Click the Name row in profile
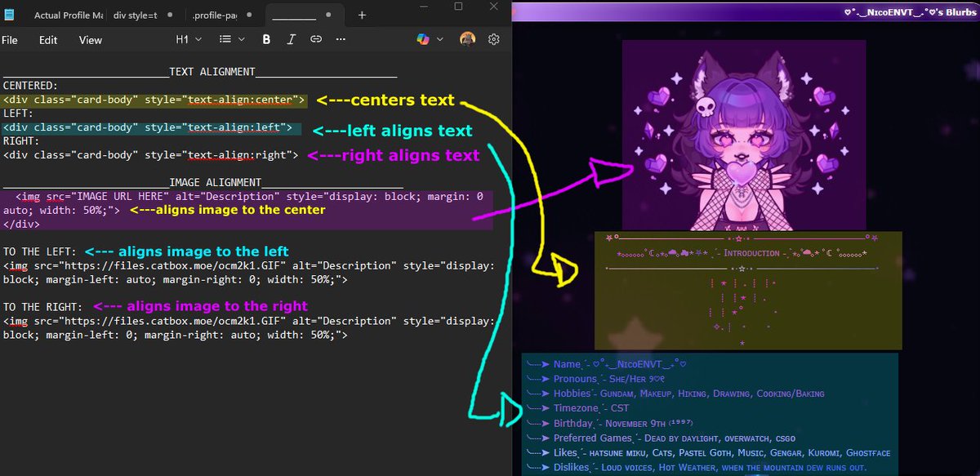This screenshot has width=980, height=476. [x=607, y=364]
